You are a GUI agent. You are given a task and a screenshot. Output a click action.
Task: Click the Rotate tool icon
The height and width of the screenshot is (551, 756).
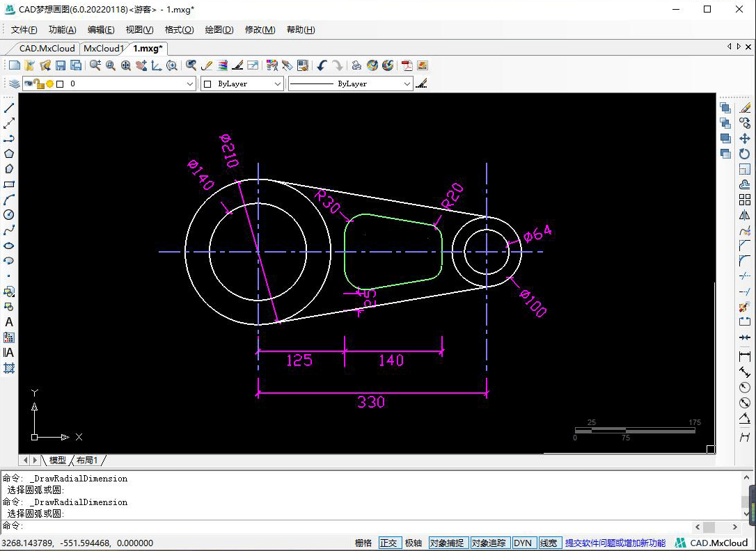coord(744,154)
